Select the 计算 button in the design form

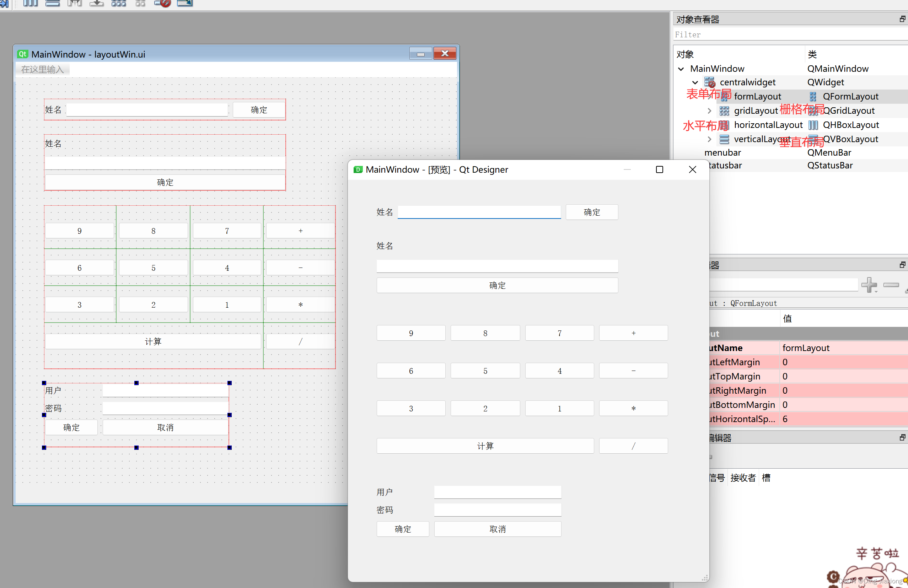(x=153, y=341)
